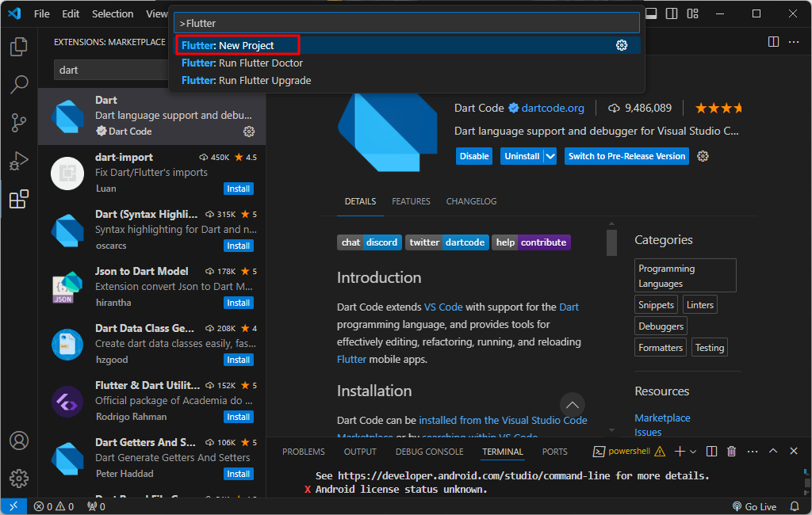
Task: Toggle secondary side bar layout icon
Action: (x=672, y=13)
